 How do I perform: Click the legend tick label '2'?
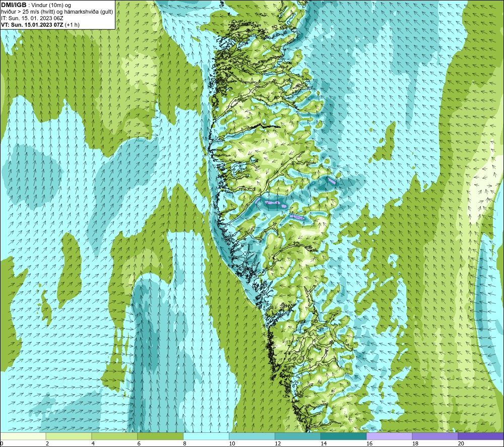coord(47,444)
